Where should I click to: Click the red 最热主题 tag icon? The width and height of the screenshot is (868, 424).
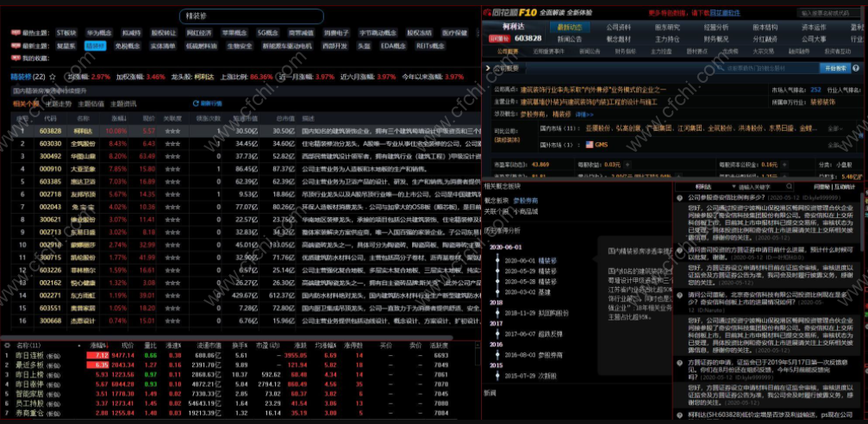[x=16, y=33]
